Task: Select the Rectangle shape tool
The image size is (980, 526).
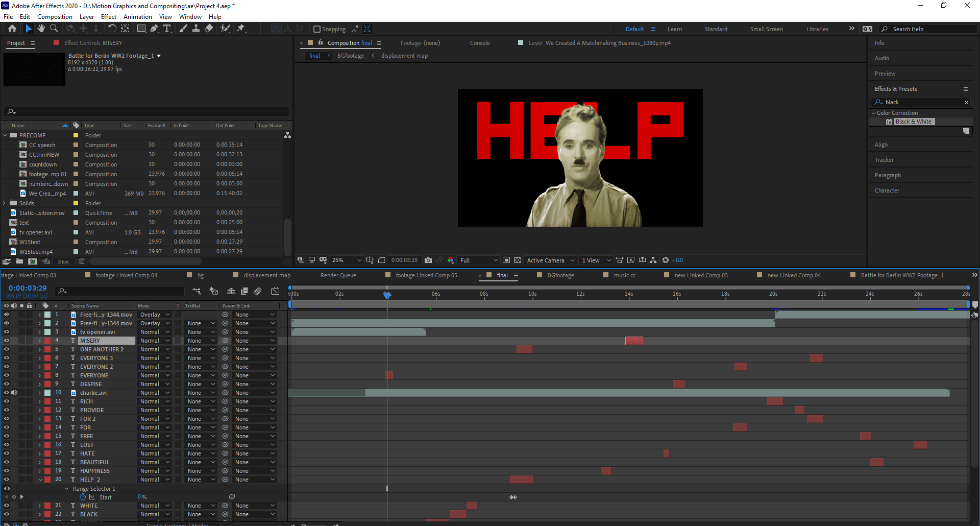Action: [x=141, y=29]
